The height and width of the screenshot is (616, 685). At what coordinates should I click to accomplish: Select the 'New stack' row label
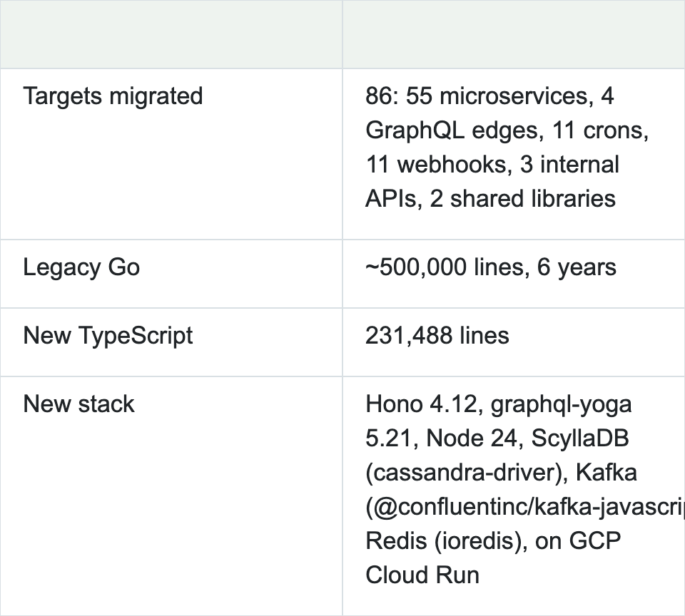point(78,404)
